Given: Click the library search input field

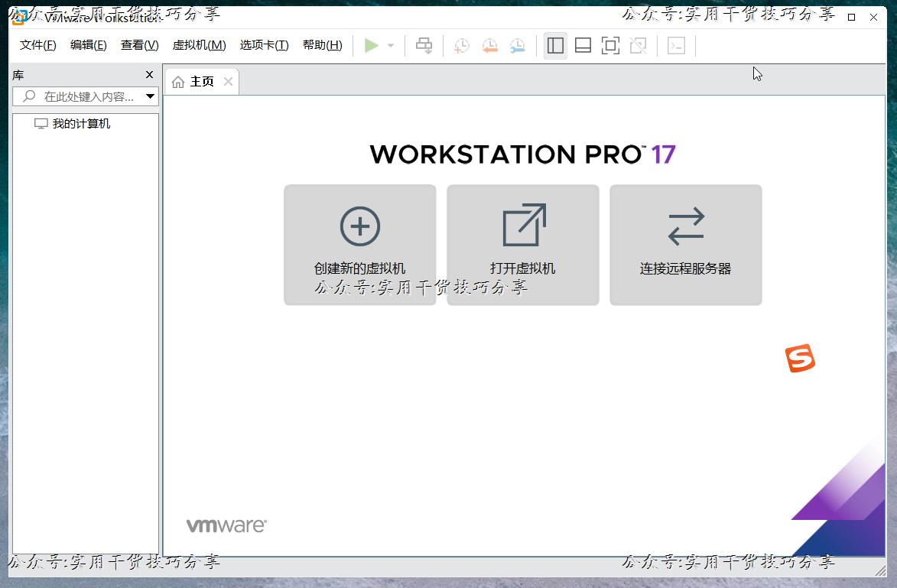Looking at the screenshot, I should pos(84,96).
